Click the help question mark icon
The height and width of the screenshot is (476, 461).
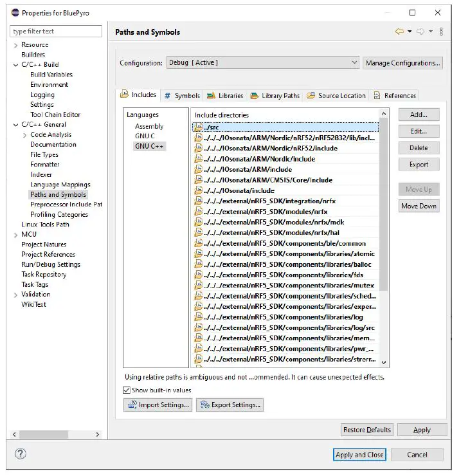[21, 454]
